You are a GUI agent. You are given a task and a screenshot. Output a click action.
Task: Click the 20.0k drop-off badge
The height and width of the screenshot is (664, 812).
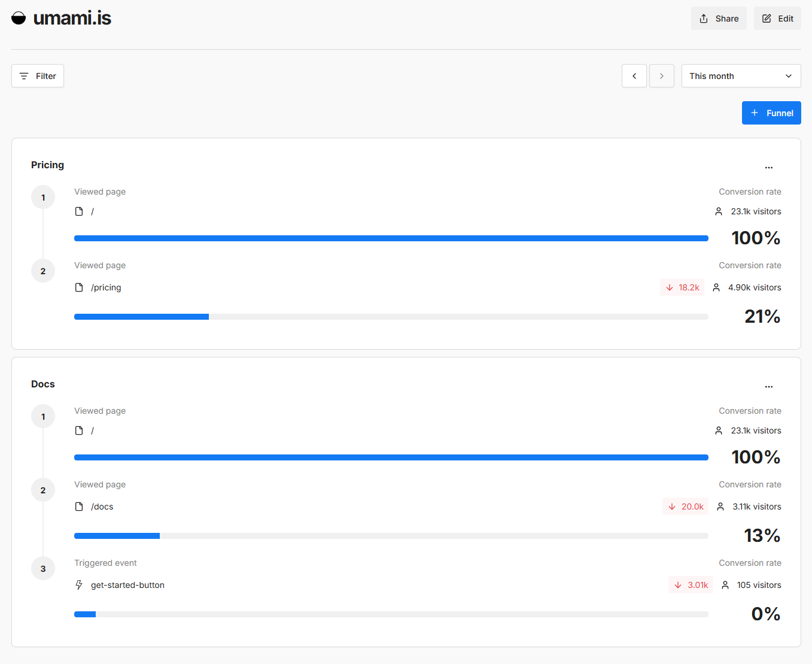coord(686,507)
